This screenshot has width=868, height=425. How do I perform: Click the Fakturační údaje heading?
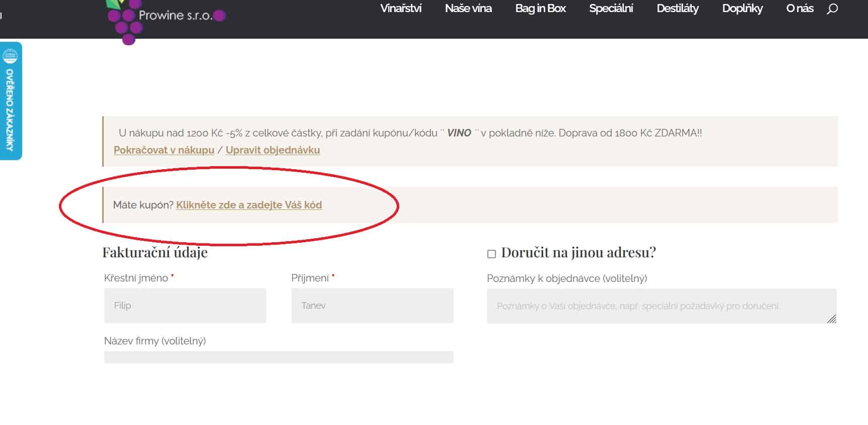point(155,252)
